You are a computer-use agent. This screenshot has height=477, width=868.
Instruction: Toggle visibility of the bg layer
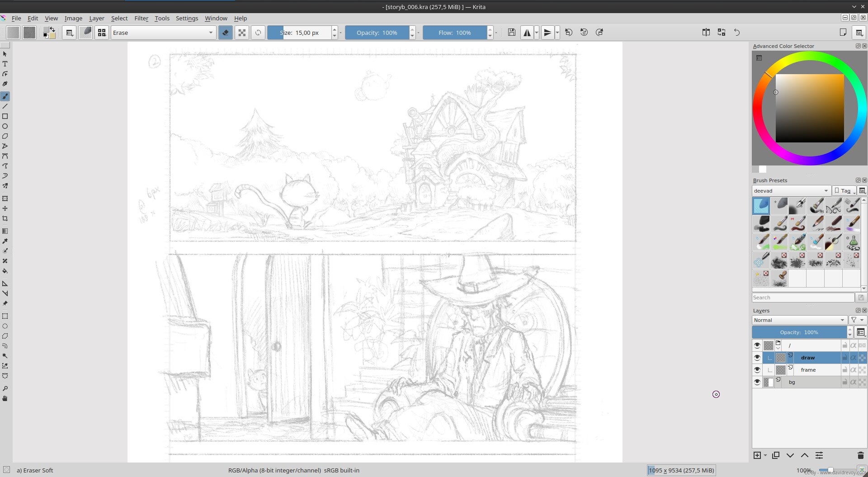pos(757,382)
